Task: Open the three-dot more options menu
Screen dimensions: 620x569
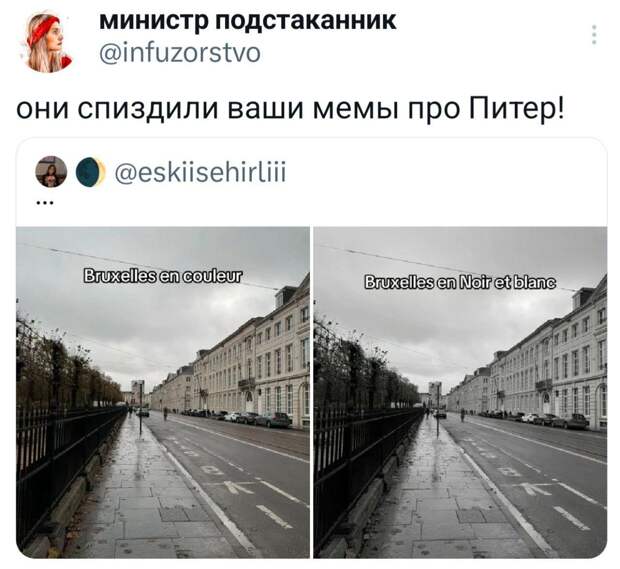Action: coord(594,34)
